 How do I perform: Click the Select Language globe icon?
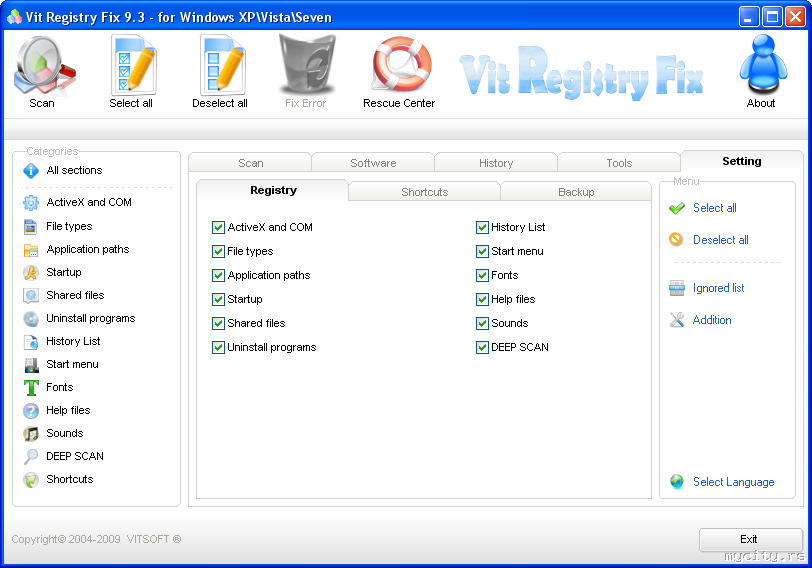click(x=677, y=482)
